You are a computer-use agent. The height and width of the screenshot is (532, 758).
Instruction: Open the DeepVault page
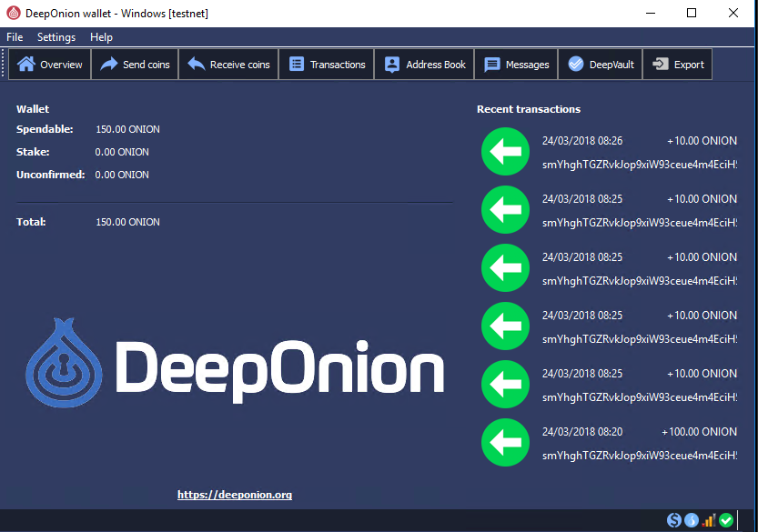[x=601, y=65]
